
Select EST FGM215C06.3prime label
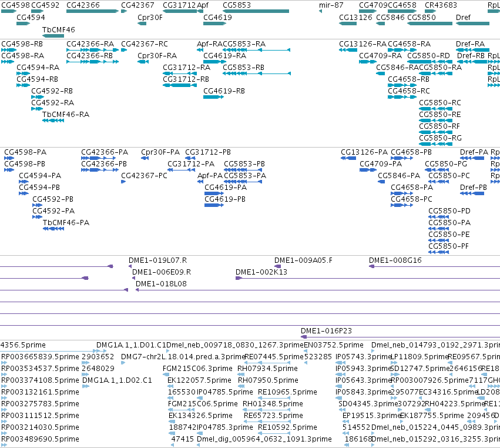197,369
